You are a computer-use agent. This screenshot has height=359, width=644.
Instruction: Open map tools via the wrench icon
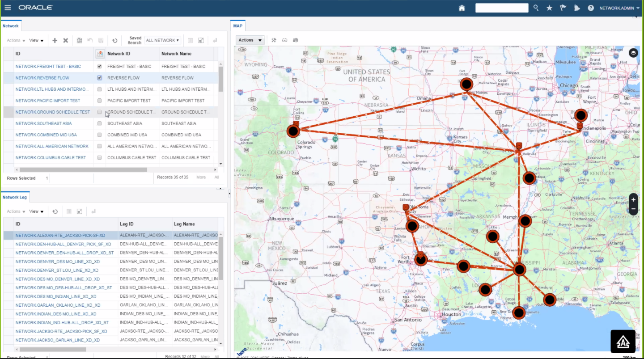274,40
